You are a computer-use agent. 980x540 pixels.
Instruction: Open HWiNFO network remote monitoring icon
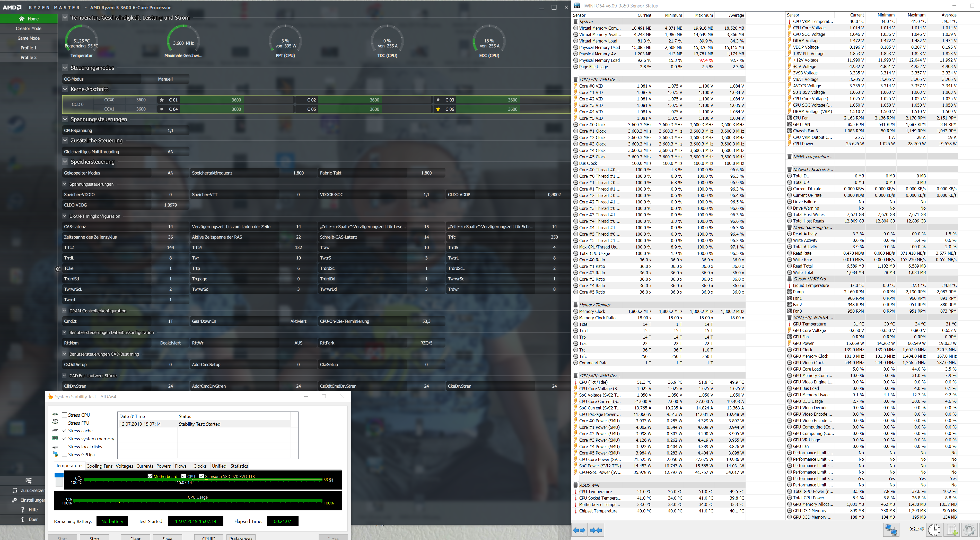pyautogui.click(x=891, y=530)
